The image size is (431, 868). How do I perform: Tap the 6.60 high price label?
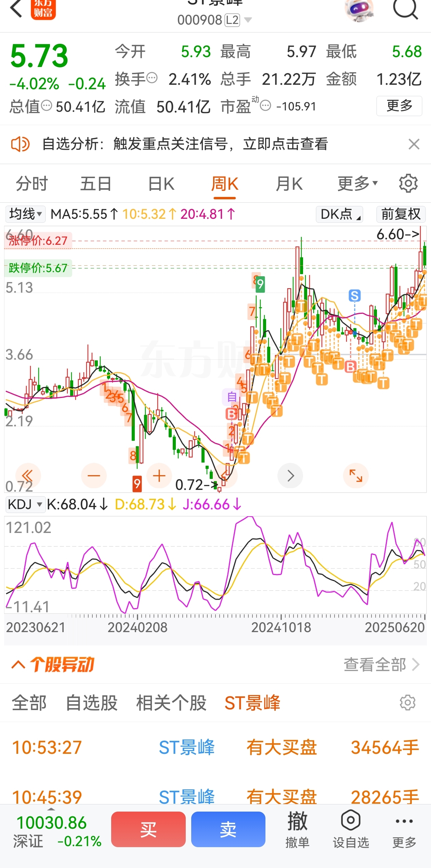pos(398,234)
